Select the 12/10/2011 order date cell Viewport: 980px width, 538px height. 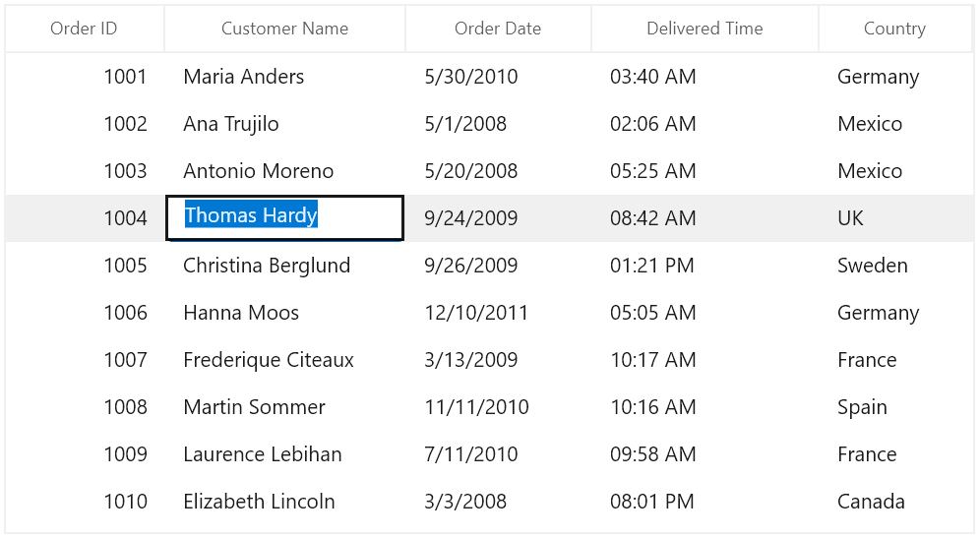(498, 313)
